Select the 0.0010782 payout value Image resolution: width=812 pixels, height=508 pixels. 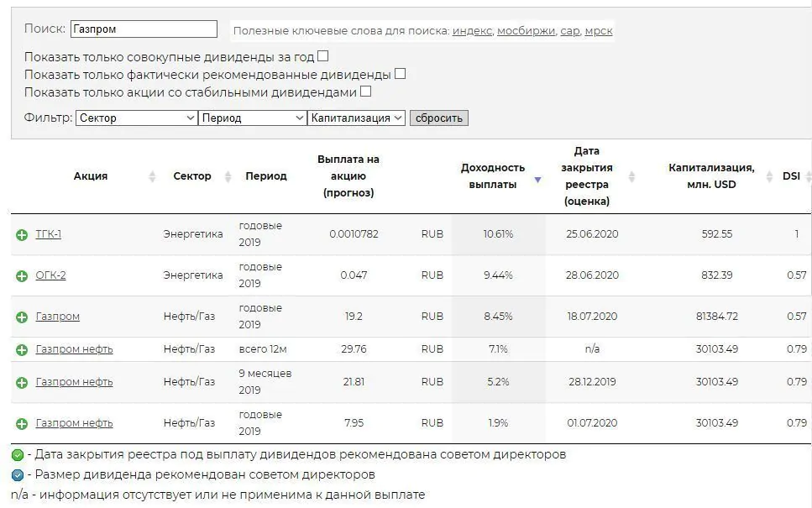point(354,234)
